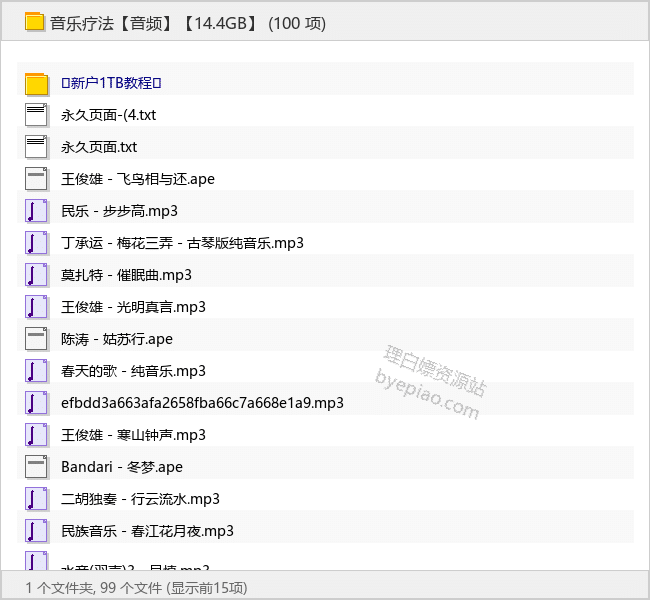The height and width of the screenshot is (600, 650).
Task: Click music icon for 二胡独奏 - 行云流水.mp3
Action: pos(36,499)
